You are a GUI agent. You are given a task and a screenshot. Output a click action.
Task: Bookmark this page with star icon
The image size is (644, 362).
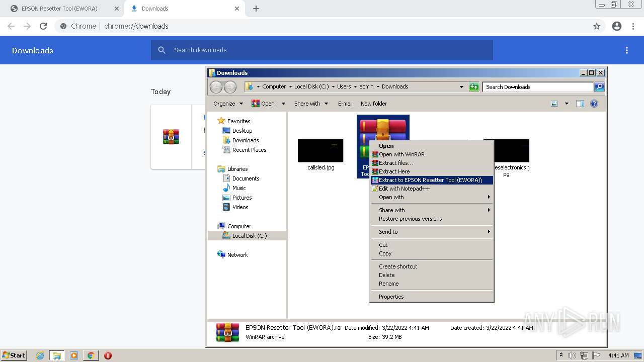point(597,26)
